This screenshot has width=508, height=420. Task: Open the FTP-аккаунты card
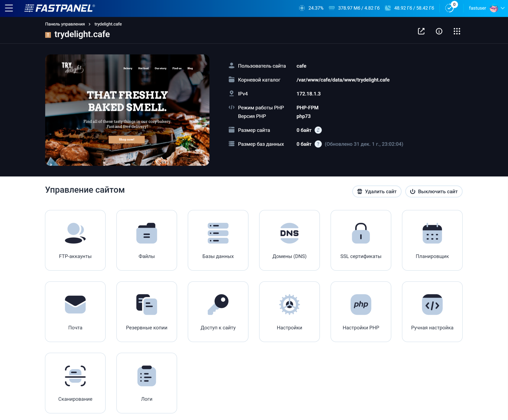click(75, 240)
